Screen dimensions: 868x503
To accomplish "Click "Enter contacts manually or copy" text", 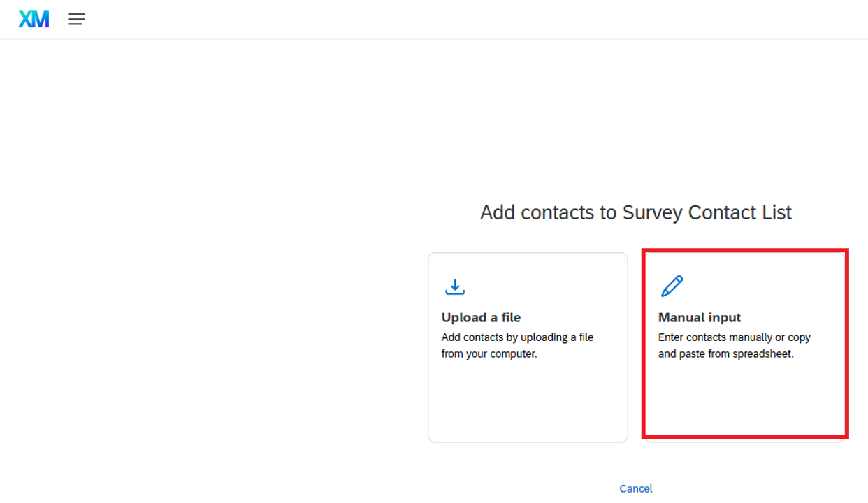I will coord(734,337).
